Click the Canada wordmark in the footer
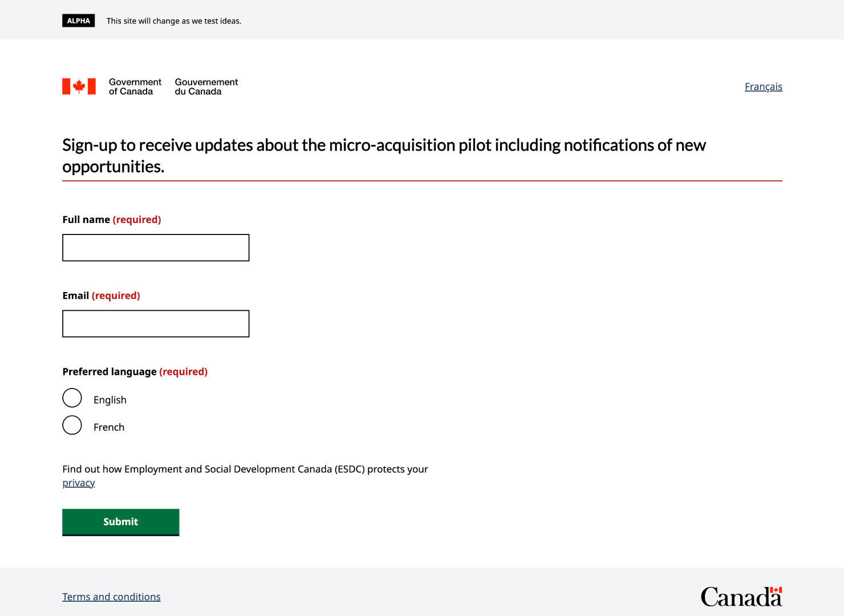 coord(738,597)
